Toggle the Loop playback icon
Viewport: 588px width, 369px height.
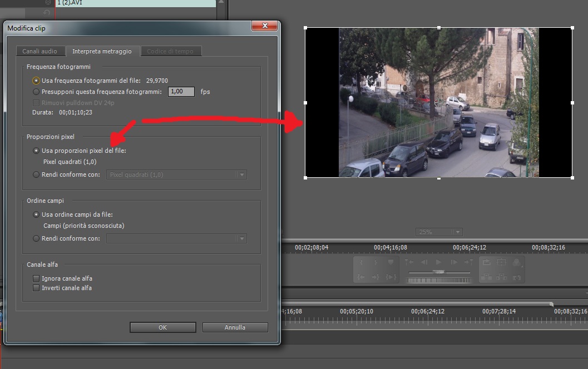(487, 262)
